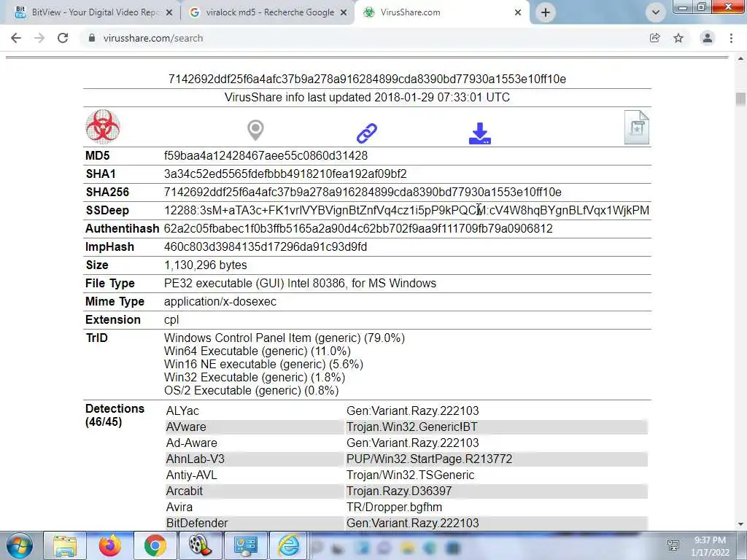Viewport: 747px width, 560px height.
Task: Click the ALYac detection row name
Action: coord(182,411)
